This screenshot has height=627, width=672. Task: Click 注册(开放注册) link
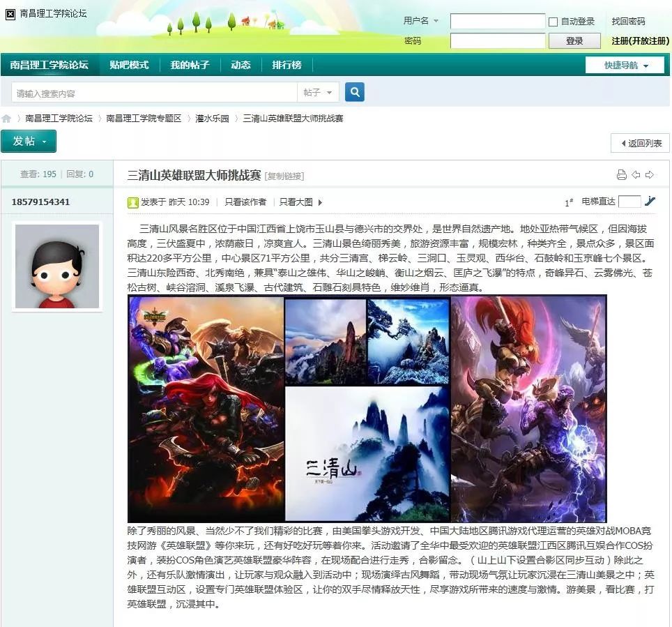[x=641, y=40]
